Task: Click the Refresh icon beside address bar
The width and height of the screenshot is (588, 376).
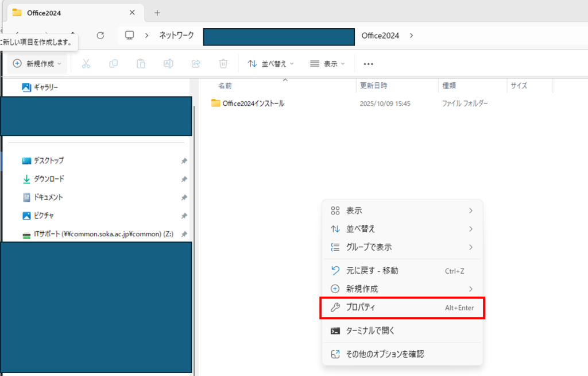Action: (x=100, y=36)
